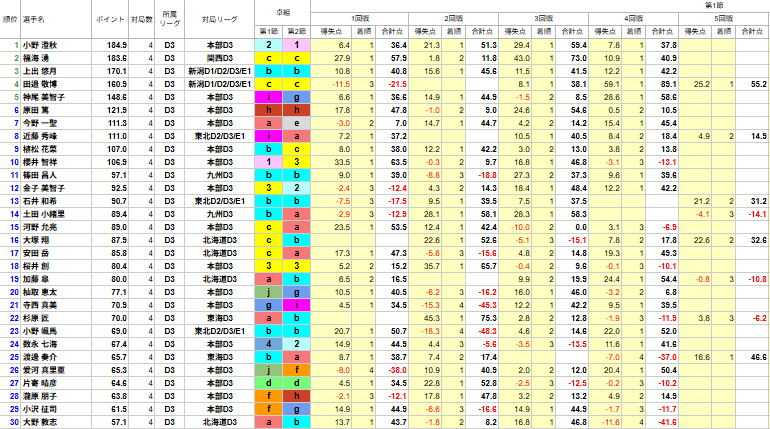Click the 順位 column header

[x=10, y=19]
